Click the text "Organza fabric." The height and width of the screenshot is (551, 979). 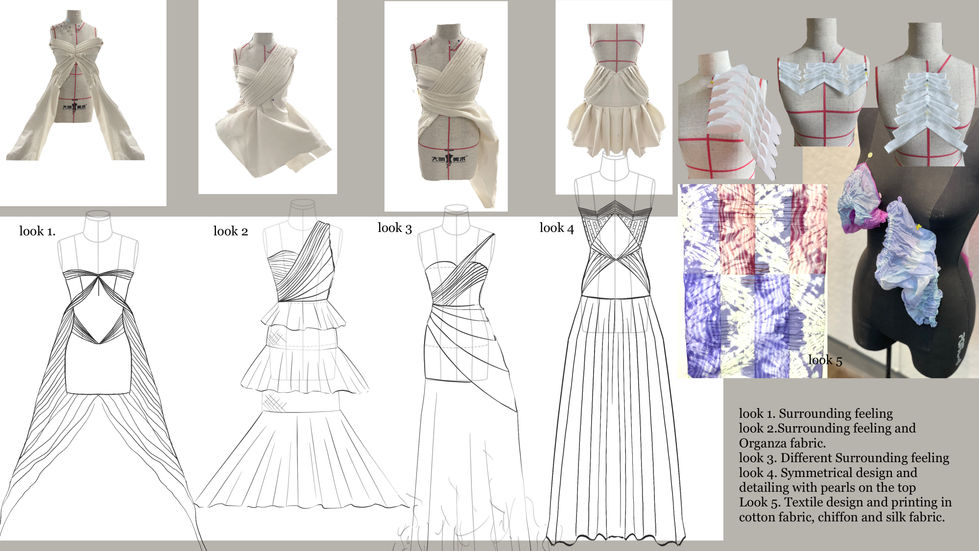[x=782, y=443]
